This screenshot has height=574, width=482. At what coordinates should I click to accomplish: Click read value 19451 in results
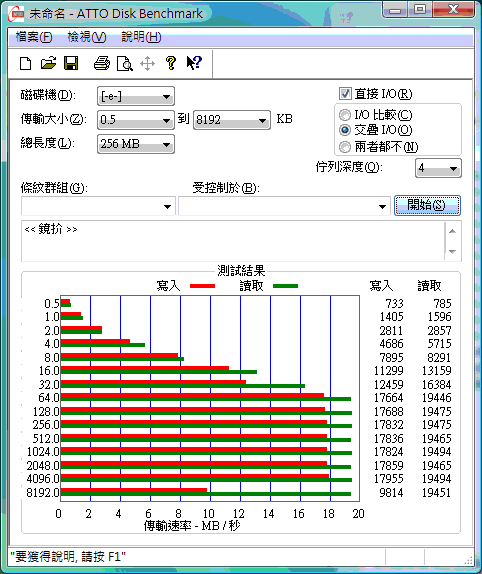[436, 492]
